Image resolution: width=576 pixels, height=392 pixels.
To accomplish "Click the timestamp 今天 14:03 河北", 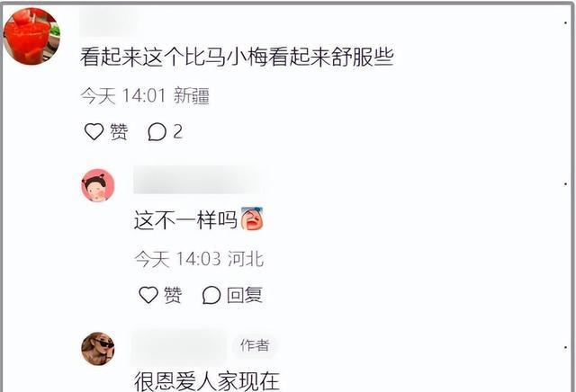I will click(x=199, y=259).
